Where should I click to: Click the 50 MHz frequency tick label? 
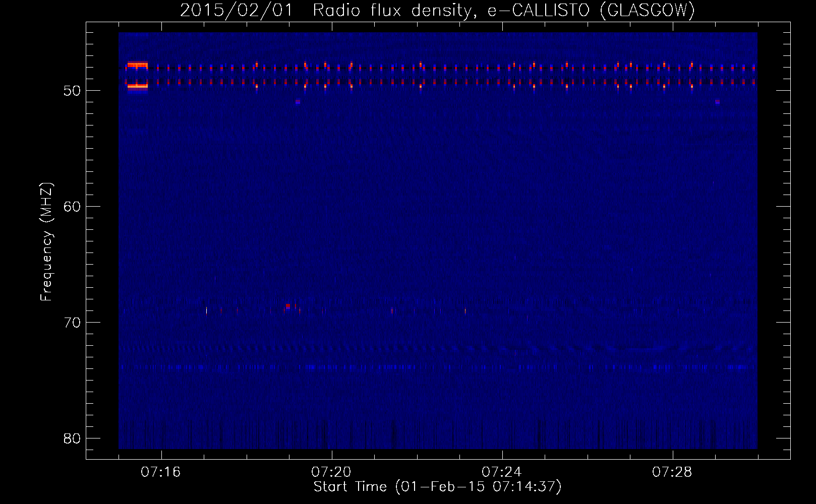[72, 91]
